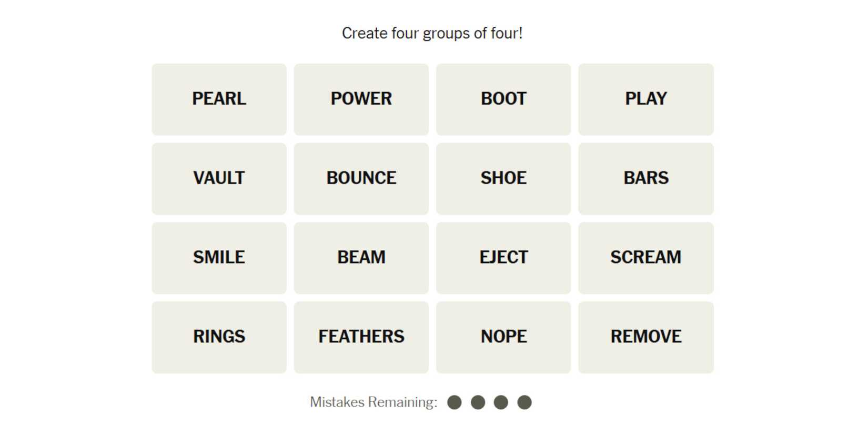Screen dimensions: 868x434
Task: Select the VAULT word tile
Action: (219, 178)
